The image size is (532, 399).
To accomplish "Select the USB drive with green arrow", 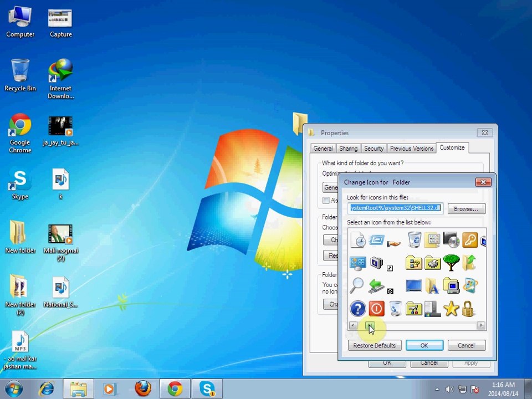I will (x=376, y=286).
